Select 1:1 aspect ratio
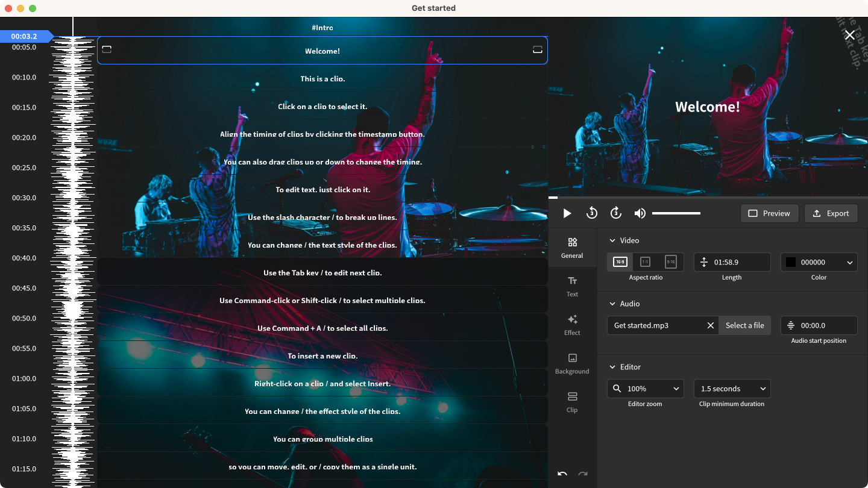868x488 pixels. click(x=645, y=262)
